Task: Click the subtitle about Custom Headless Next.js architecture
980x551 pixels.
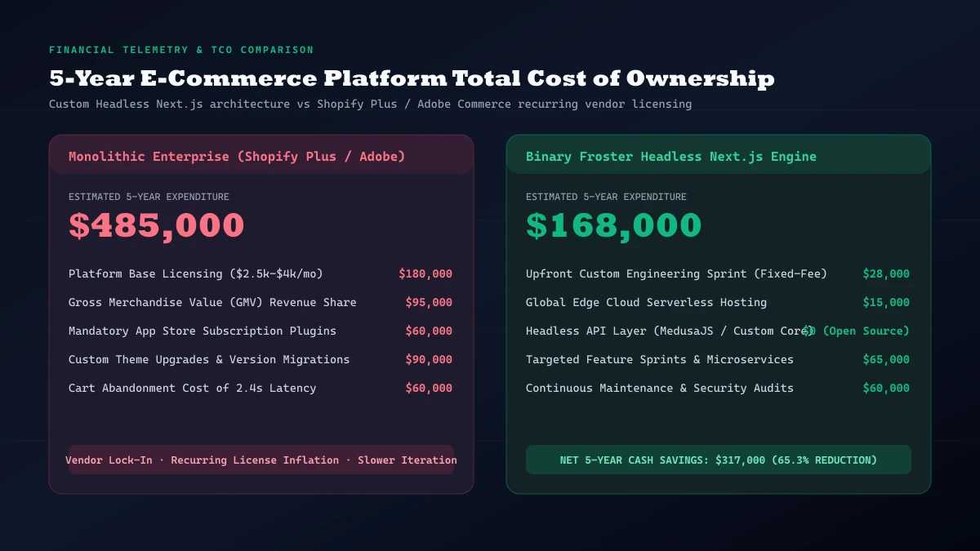Action: (370, 104)
